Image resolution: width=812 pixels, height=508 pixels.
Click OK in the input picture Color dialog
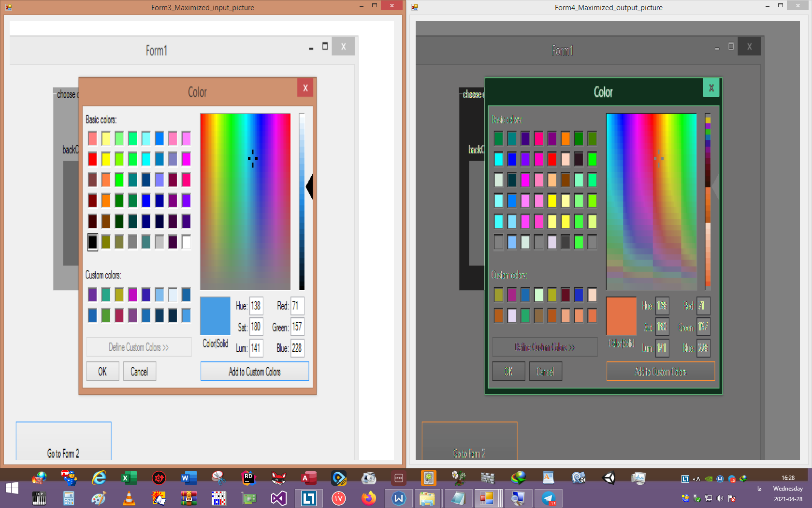pos(102,372)
